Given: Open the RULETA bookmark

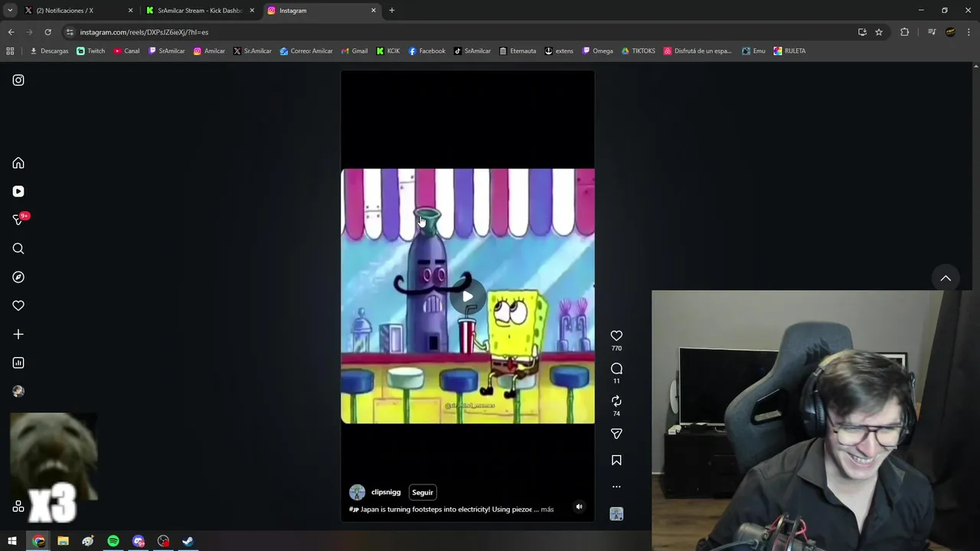Looking at the screenshot, I should coord(789,51).
